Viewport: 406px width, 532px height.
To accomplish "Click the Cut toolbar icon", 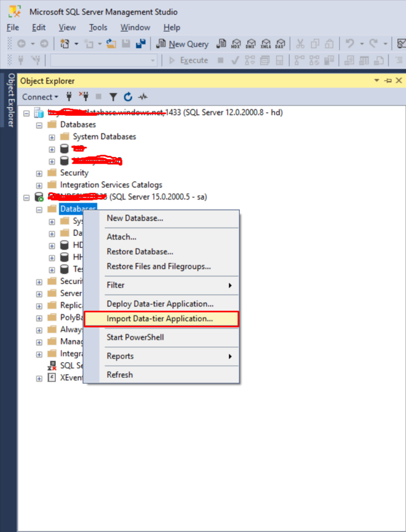I will (x=300, y=44).
